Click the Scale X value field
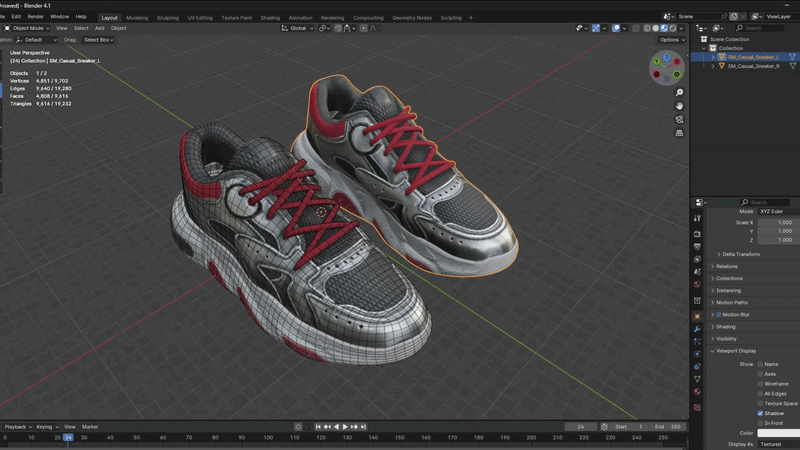This screenshot has width=800, height=450. (779, 222)
